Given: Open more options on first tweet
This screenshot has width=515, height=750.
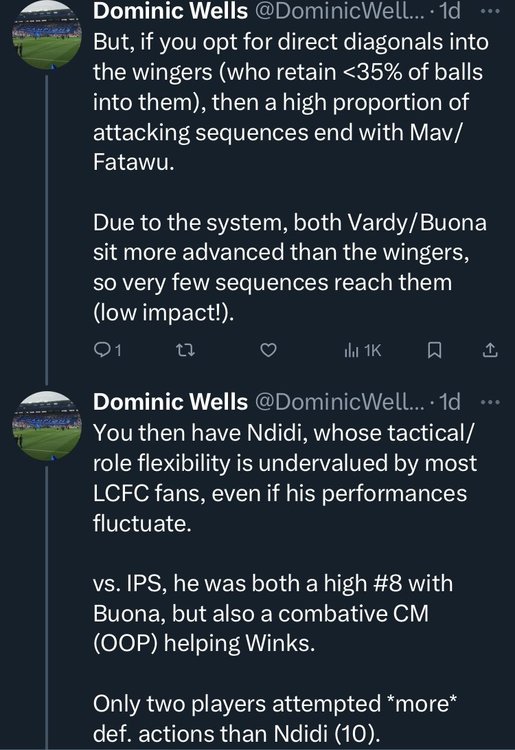Looking at the screenshot, I should pos(490,11).
